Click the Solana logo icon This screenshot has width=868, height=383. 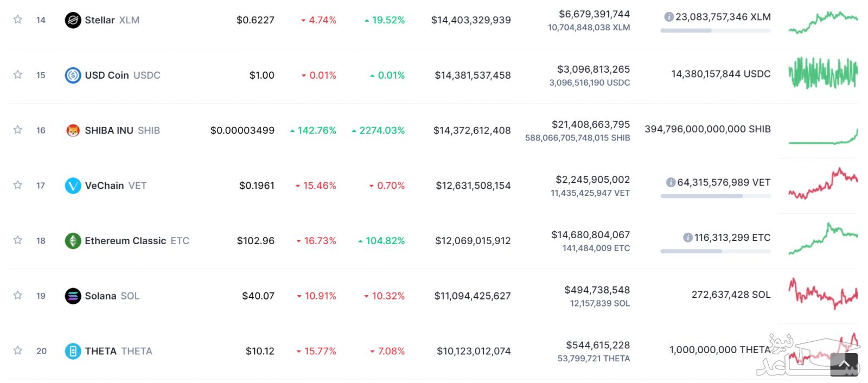click(73, 296)
